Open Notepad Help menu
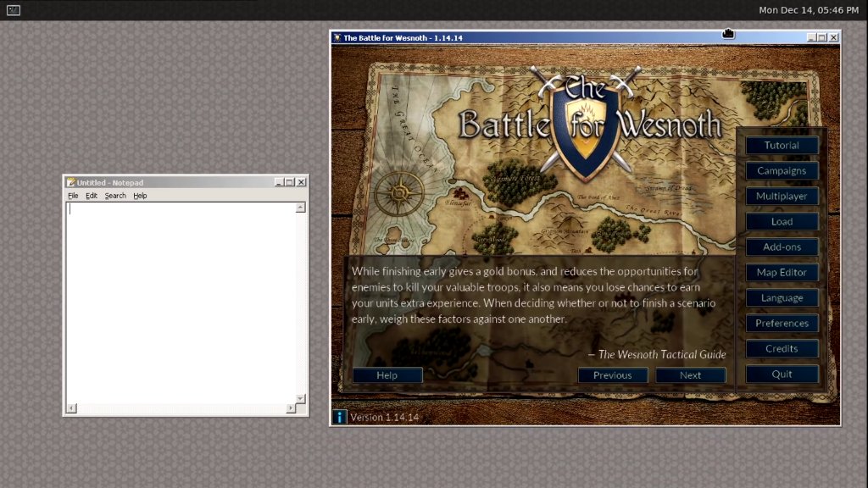This screenshot has width=868, height=488. (140, 196)
